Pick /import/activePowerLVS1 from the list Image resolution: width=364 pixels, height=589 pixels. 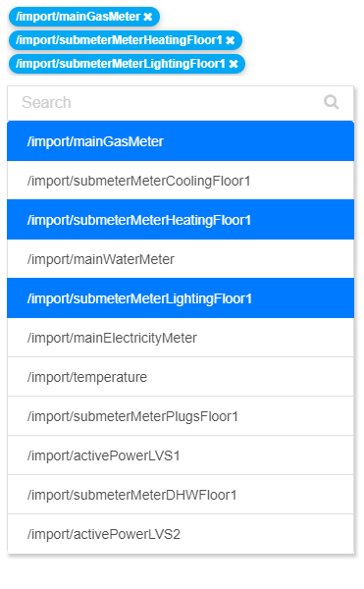pos(181,455)
